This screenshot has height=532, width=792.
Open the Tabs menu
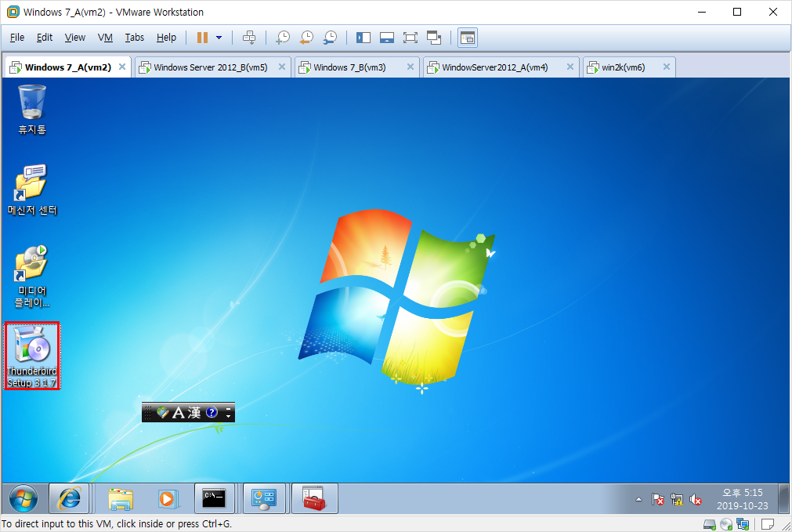click(x=135, y=38)
